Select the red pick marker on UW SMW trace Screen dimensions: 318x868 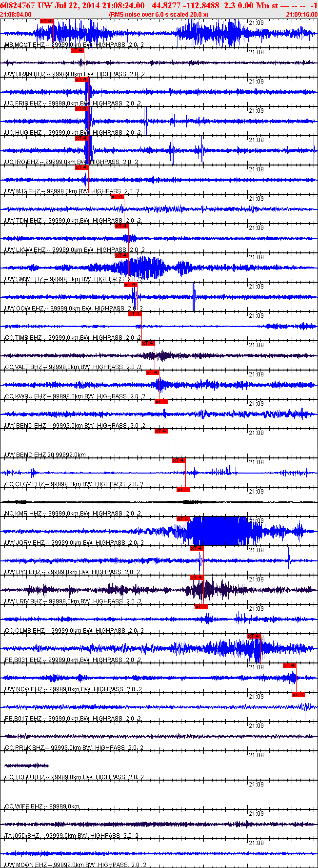[122, 255]
